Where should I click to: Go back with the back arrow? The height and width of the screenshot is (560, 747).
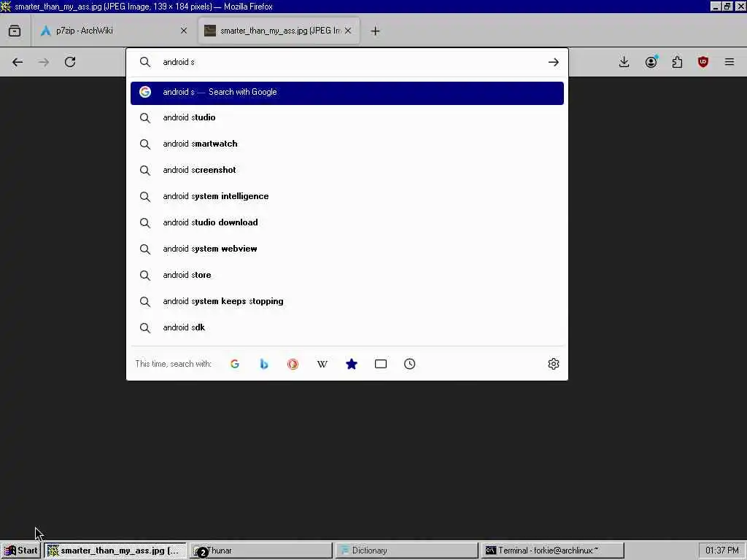(18, 62)
